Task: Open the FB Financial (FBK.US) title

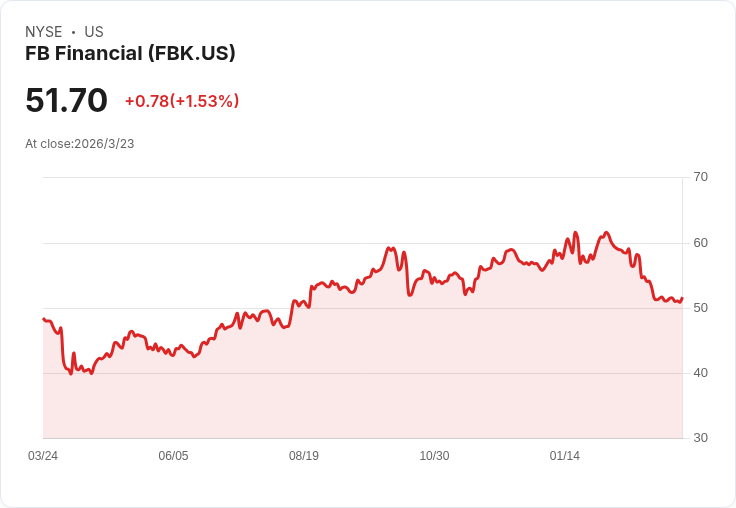Action: 130,54
